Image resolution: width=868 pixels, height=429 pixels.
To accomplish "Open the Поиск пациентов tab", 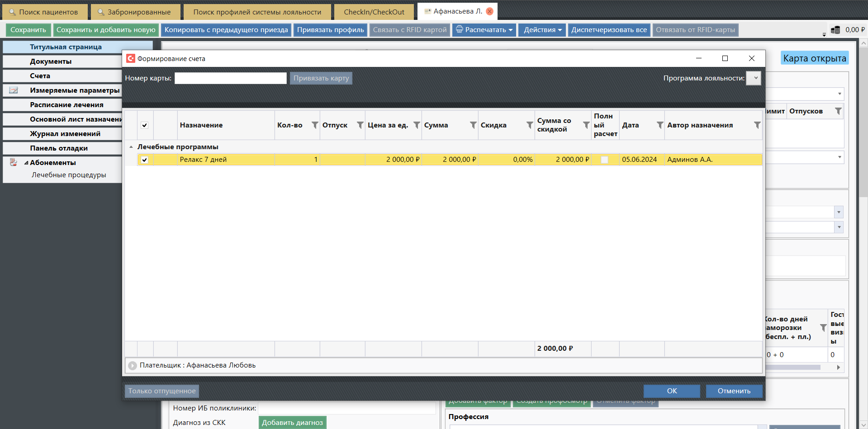I will coord(44,12).
